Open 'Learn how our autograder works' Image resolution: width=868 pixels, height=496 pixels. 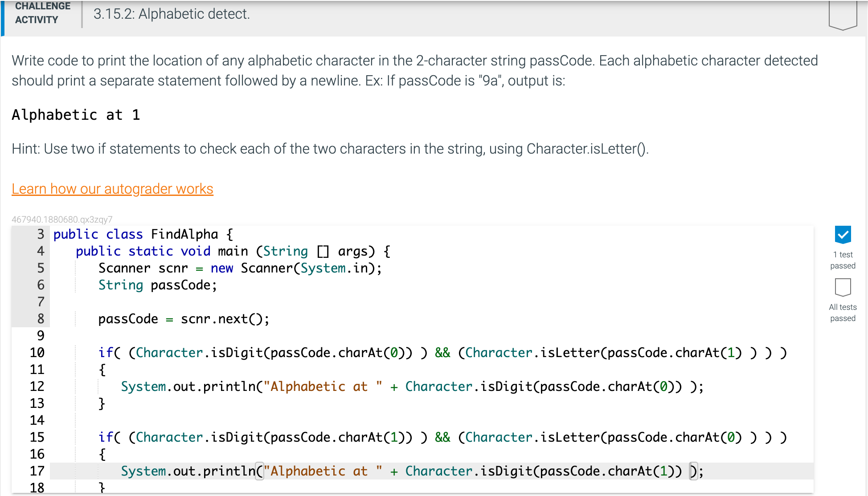[112, 189]
